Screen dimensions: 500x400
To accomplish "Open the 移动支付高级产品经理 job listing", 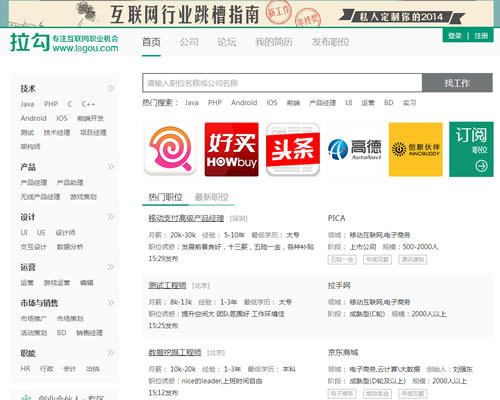I will pos(186,218).
